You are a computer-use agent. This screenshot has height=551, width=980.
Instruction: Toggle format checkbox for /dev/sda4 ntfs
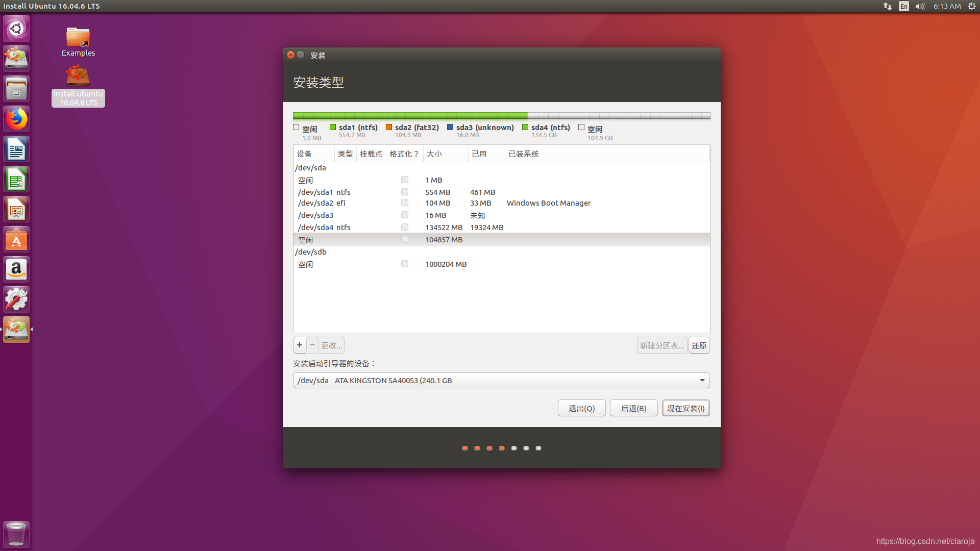point(405,227)
